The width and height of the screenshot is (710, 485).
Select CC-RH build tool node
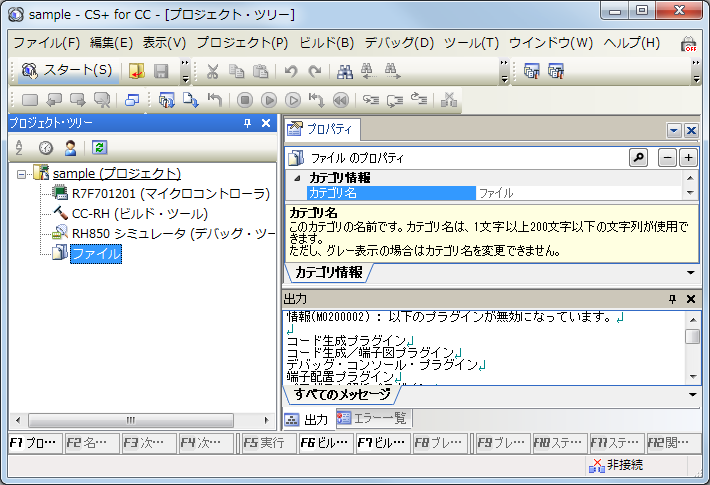[139, 214]
